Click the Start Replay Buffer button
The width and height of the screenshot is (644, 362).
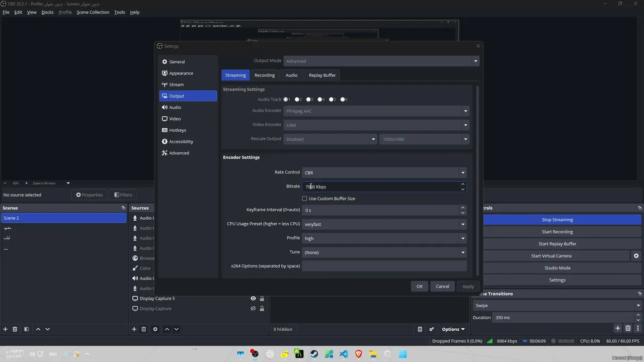[x=557, y=244]
